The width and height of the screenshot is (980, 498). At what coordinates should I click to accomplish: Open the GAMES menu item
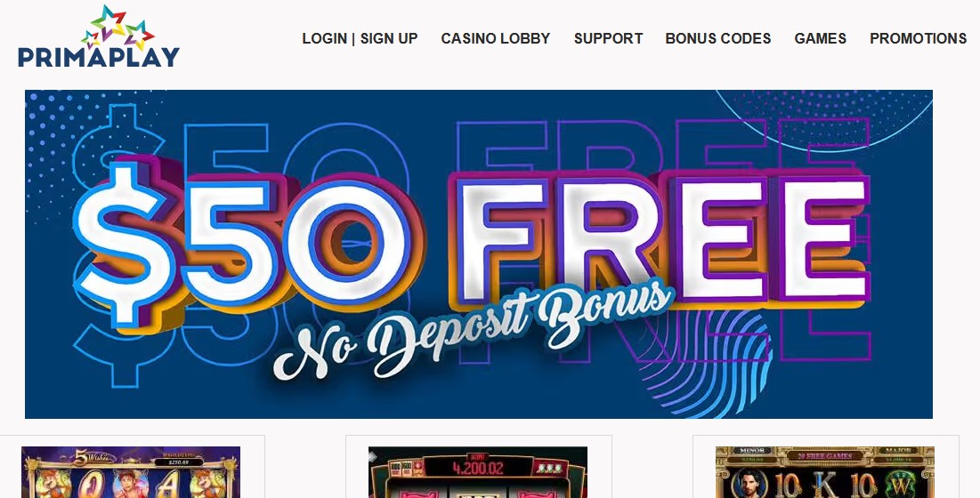click(x=820, y=38)
